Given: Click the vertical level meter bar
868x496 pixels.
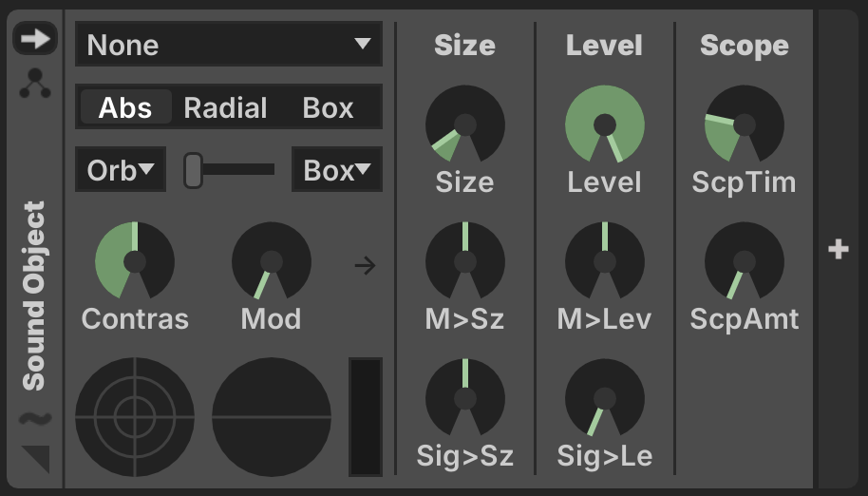Looking at the screenshot, I should click(x=366, y=417).
